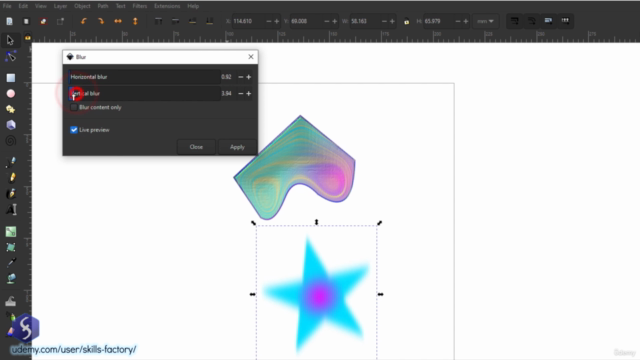Open the Text menu
640x360 pixels.
pyautogui.click(x=120, y=6)
